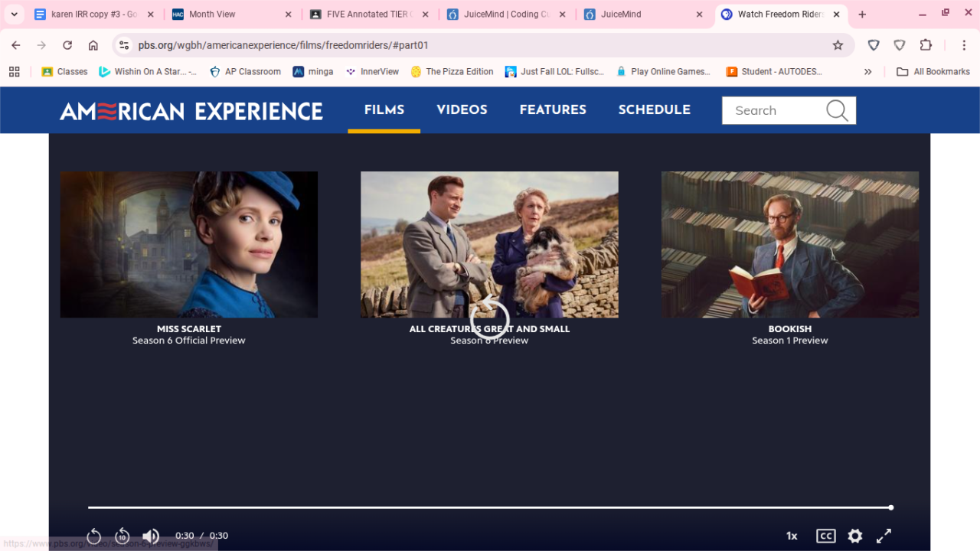This screenshot has width=980, height=551.
Task: Open video settings gear
Action: pos(855,536)
